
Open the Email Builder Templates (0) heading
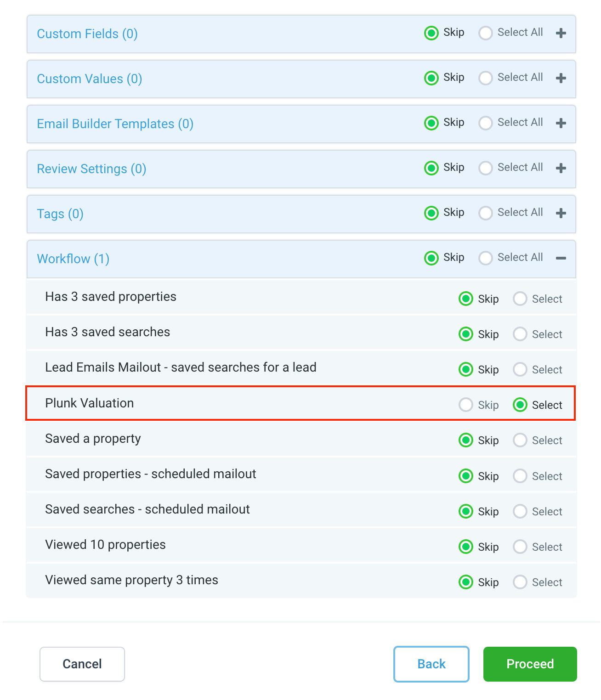(115, 124)
